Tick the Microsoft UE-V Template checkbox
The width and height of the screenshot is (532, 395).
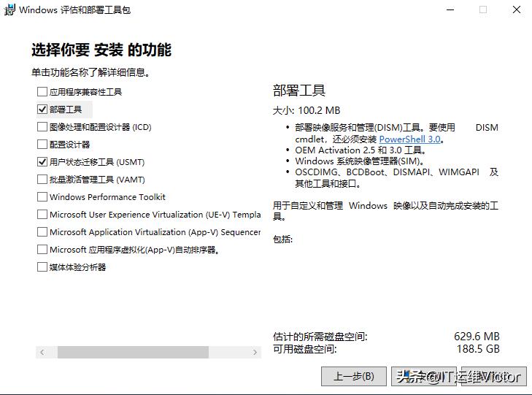coord(42,215)
